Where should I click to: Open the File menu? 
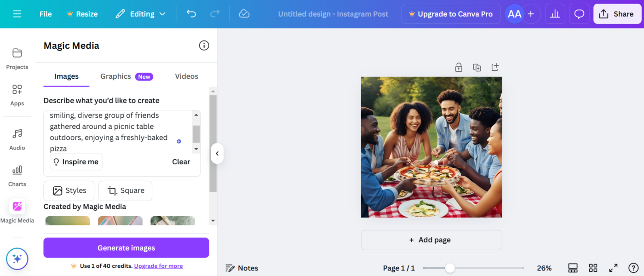(46, 14)
